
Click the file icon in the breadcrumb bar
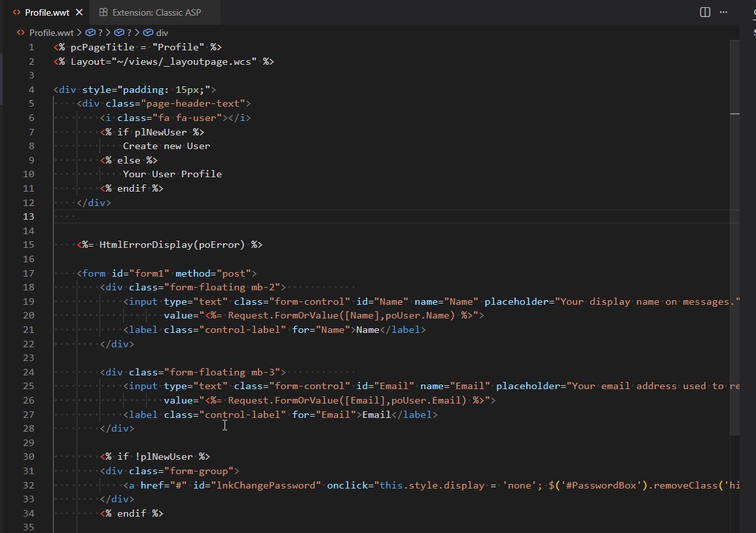point(22,32)
